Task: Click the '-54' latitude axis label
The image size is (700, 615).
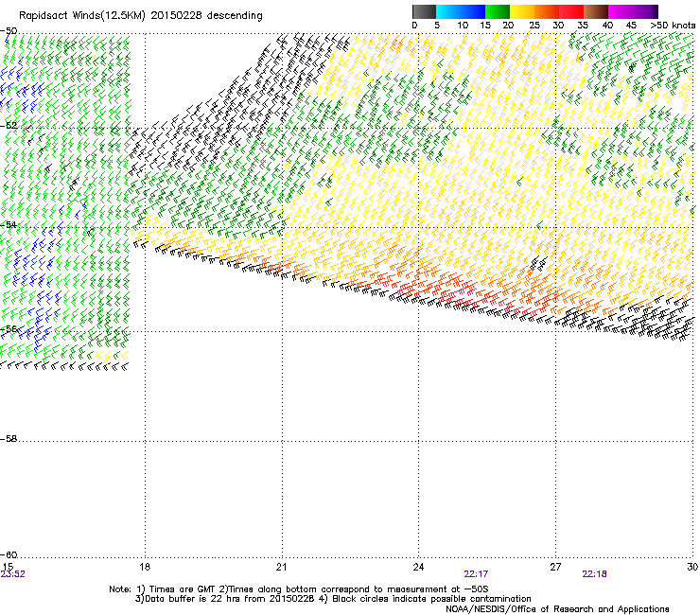Action: click(9, 224)
